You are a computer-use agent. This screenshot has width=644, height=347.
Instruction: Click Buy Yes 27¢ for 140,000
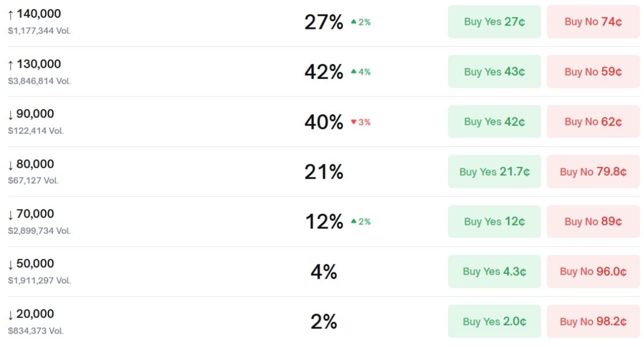tap(494, 22)
